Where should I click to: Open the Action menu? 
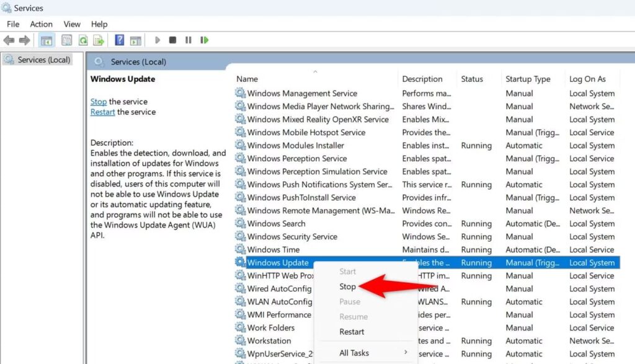point(41,24)
